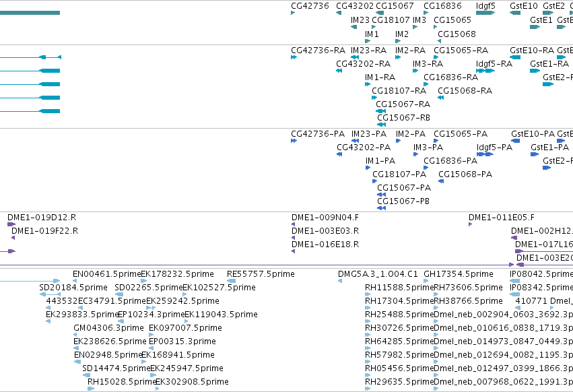Image resolution: width=573 pixels, height=392 pixels.
Task: Click transcript CG16836-RA
Action: 450,77
